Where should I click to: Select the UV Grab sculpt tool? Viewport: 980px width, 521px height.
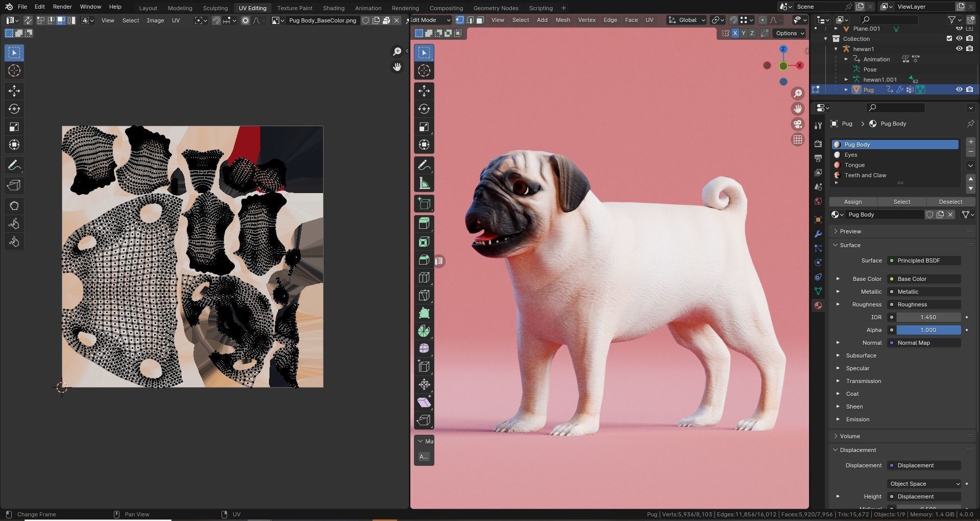pos(14,206)
